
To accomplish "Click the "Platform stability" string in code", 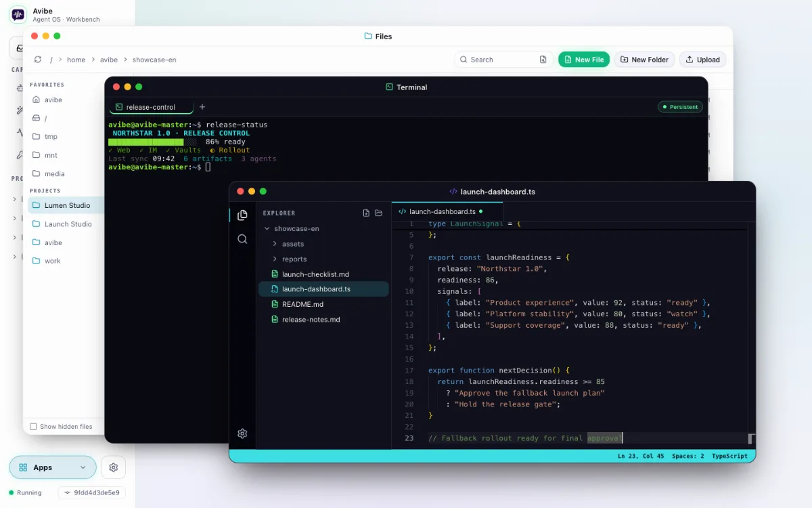I will 529,314.
